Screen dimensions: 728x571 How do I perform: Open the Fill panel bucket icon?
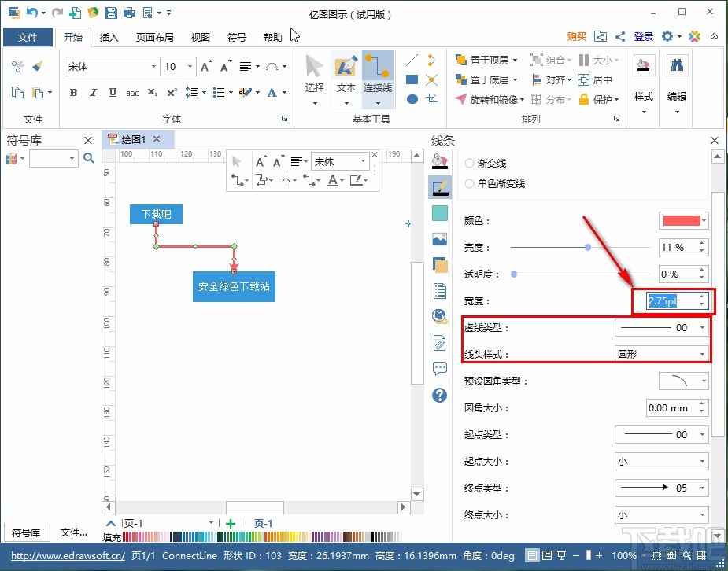439,161
